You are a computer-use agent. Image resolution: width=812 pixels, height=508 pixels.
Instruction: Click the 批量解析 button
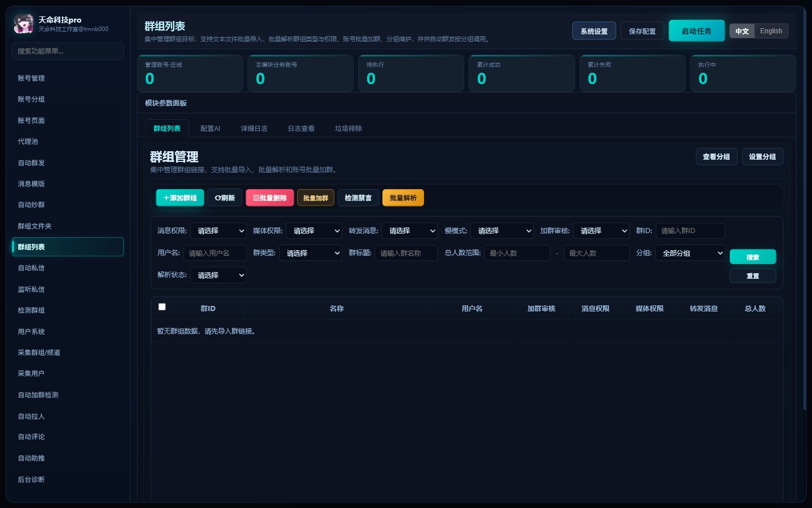click(403, 198)
